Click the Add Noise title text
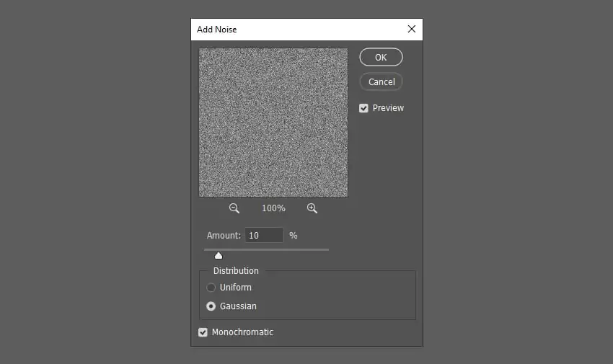The width and height of the screenshot is (613, 364). (x=216, y=30)
